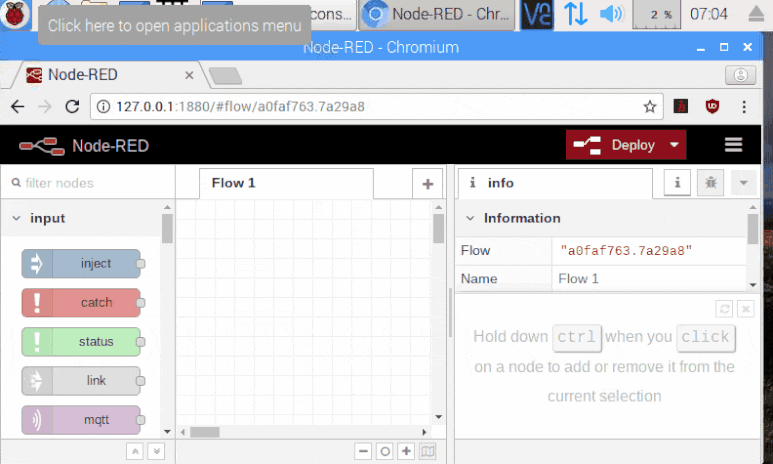Image resolution: width=773 pixels, height=464 pixels.
Task: Close the tips box in sidebar
Action: (745, 310)
